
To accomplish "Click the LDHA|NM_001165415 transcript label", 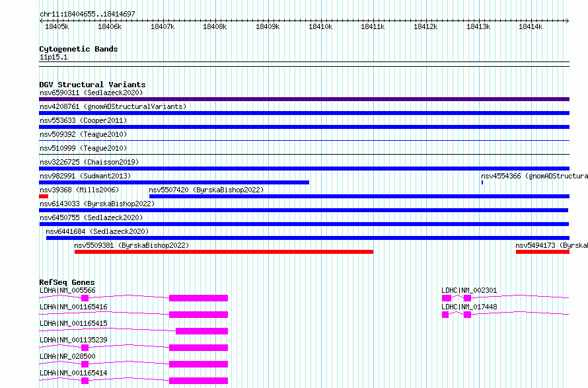I will pos(73,323).
